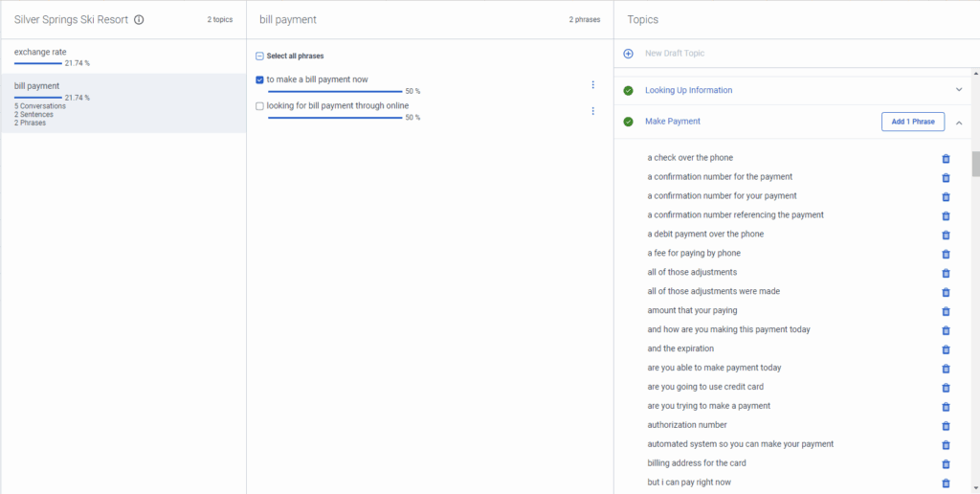Remove 'billing address for the card' phrase
The height and width of the screenshot is (494, 980).
pyautogui.click(x=946, y=464)
